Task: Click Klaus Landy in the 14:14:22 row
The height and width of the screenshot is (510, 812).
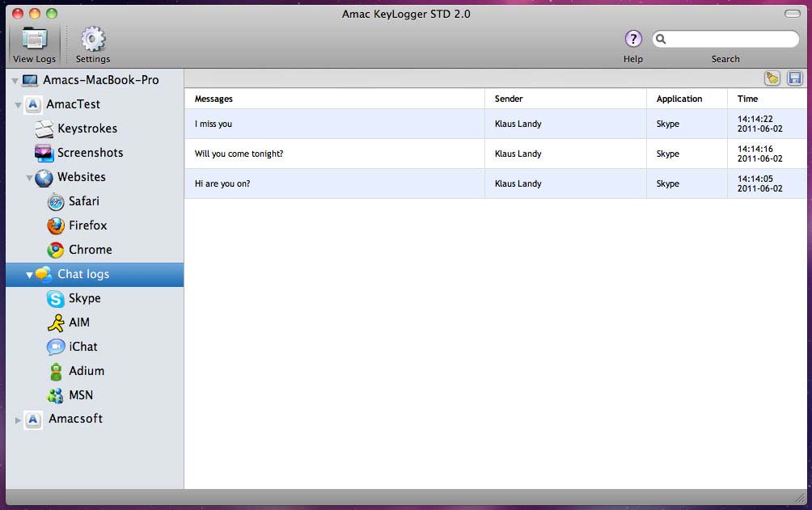Action: [x=518, y=124]
